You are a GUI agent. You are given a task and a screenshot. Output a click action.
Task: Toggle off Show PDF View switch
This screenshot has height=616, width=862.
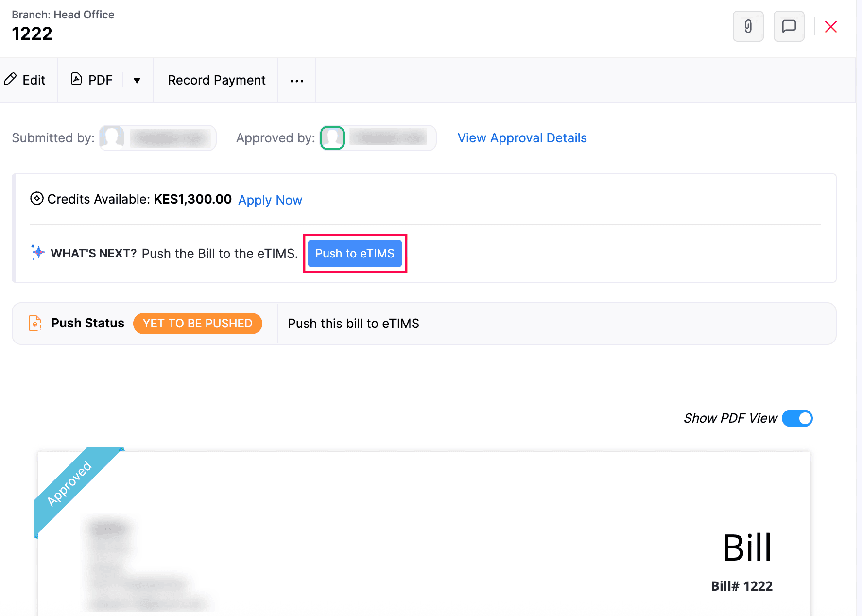797,418
